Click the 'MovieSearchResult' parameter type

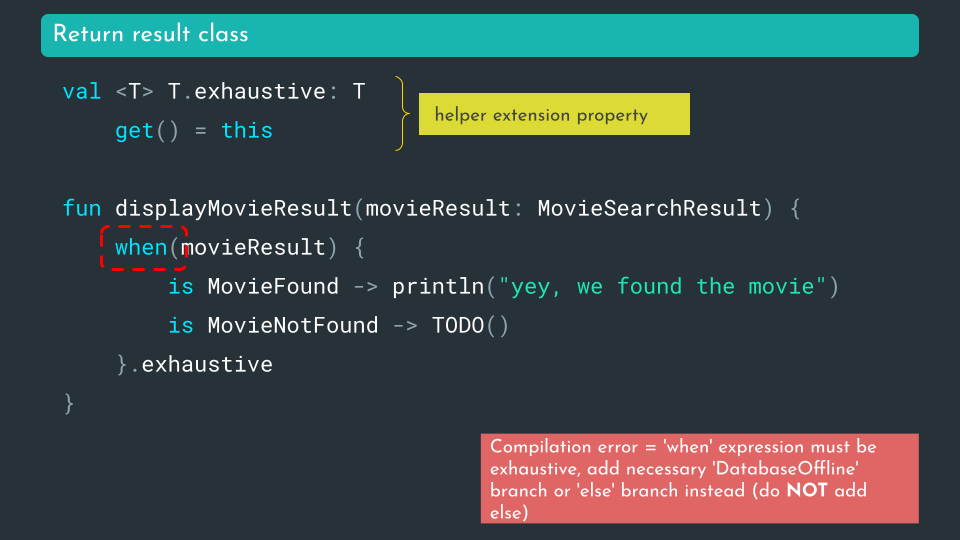tap(650, 208)
